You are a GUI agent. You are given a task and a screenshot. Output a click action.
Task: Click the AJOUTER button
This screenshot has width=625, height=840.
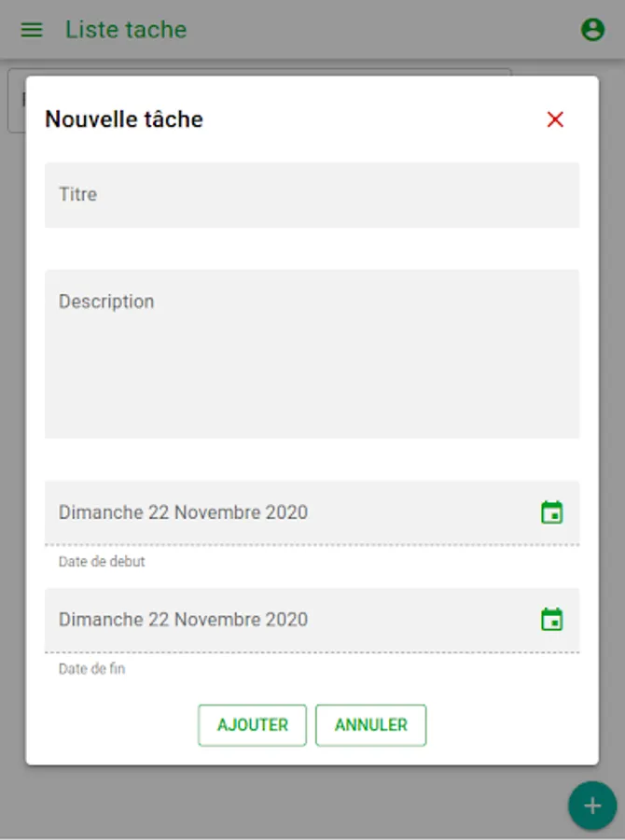point(252,725)
